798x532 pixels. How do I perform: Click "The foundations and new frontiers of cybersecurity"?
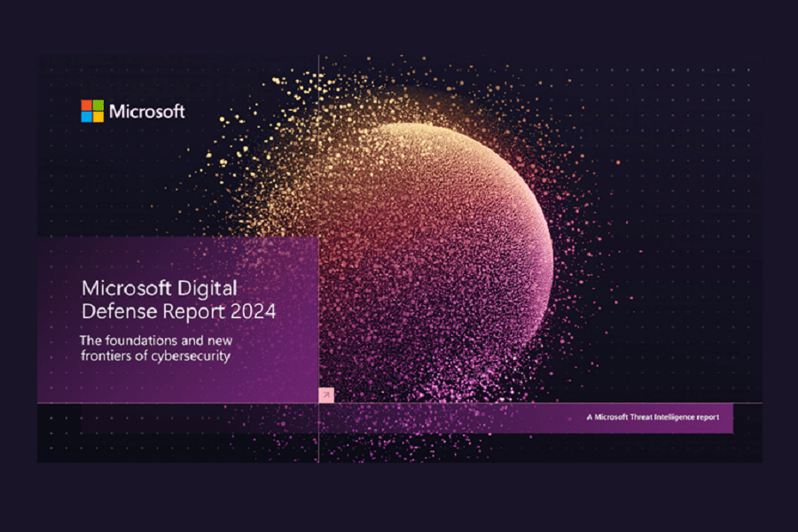156,348
